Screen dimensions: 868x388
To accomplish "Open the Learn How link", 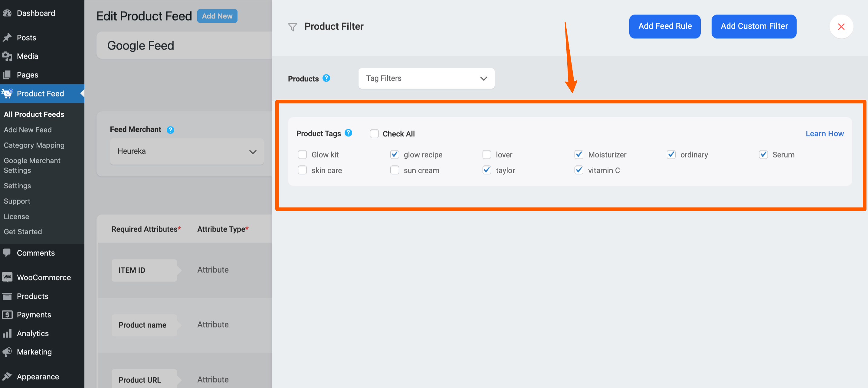I will tap(824, 134).
